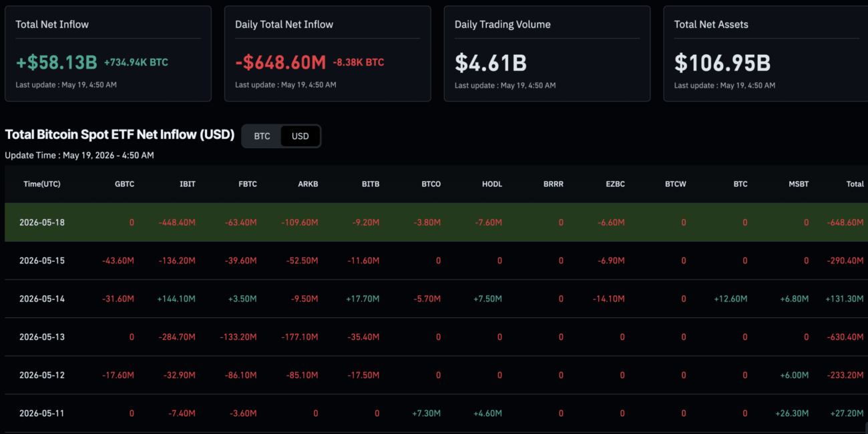
Task: Click the +144.10M IBIT inflow cell
Action: (x=176, y=298)
